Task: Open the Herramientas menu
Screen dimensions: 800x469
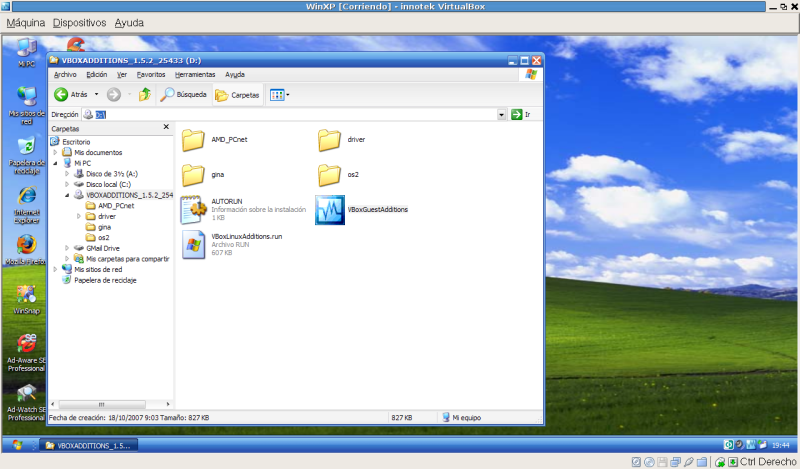Action: click(x=194, y=74)
